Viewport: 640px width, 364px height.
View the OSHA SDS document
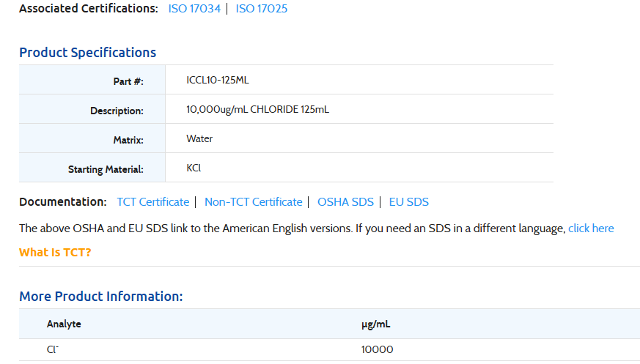345,202
